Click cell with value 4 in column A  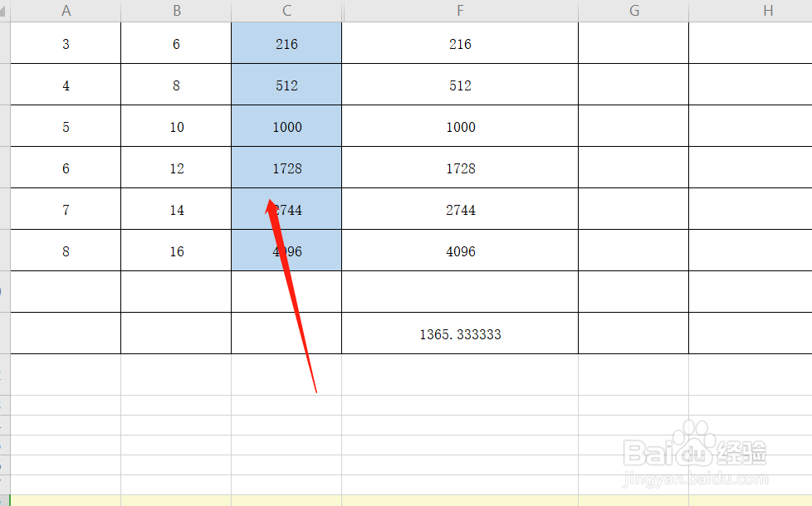pos(66,85)
